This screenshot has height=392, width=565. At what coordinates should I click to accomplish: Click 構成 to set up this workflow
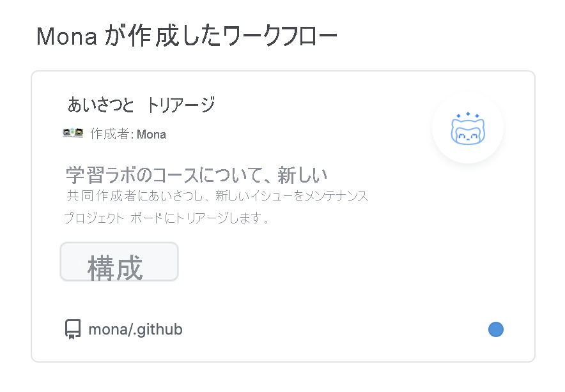point(119,262)
